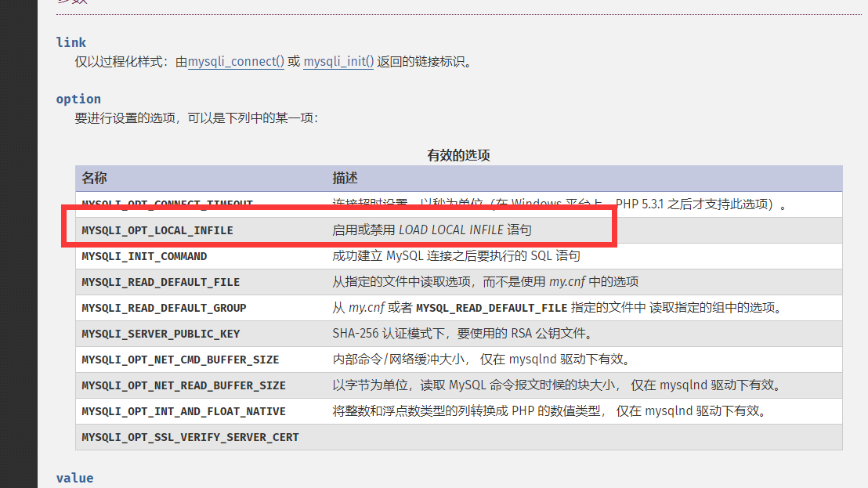The image size is (868, 488).
Task: Click the option parameter heading
Action: [78, 99]
